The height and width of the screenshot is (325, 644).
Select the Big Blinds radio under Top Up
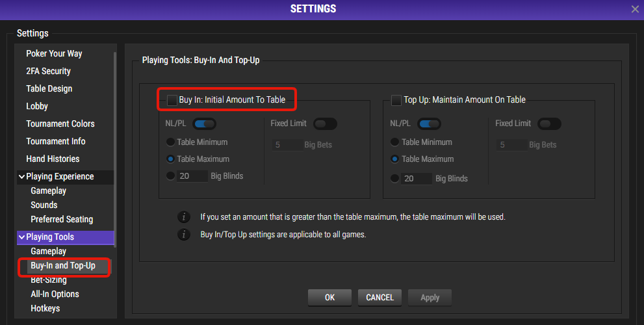coord(394,178)
